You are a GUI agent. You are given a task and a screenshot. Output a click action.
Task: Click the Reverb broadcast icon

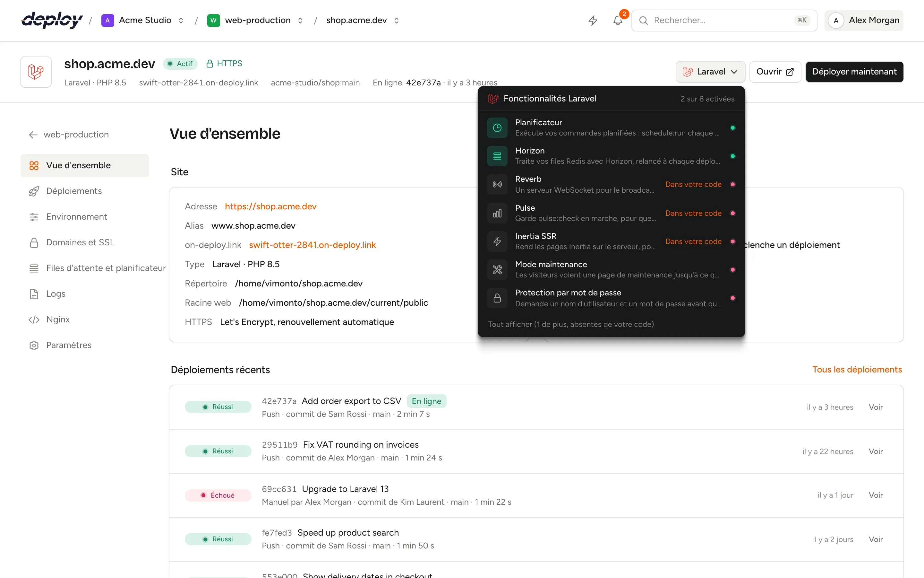[x=497, y=184]
